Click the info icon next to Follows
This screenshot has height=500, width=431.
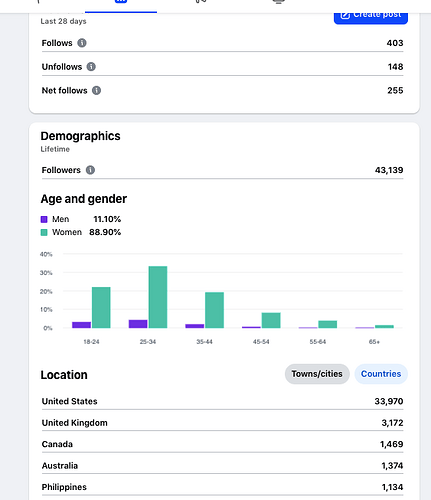coord(82,43)
